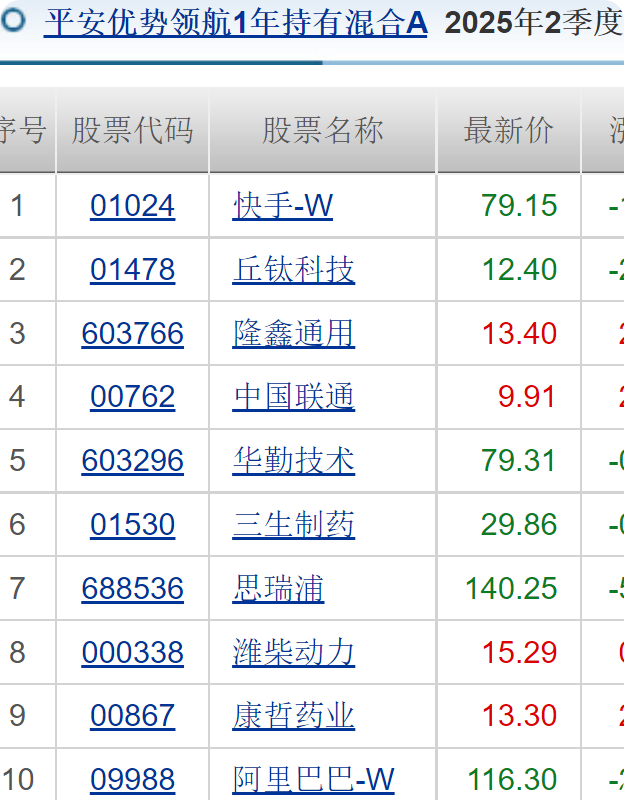Select the latest price 13.30
The height and width of the screenshot is (800, 624).
point(519,715)
